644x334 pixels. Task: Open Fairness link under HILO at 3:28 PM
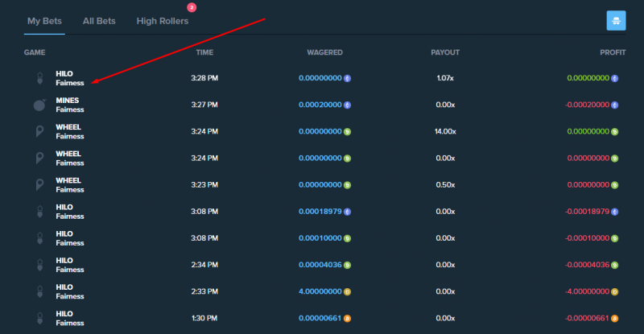pos(70,83)
